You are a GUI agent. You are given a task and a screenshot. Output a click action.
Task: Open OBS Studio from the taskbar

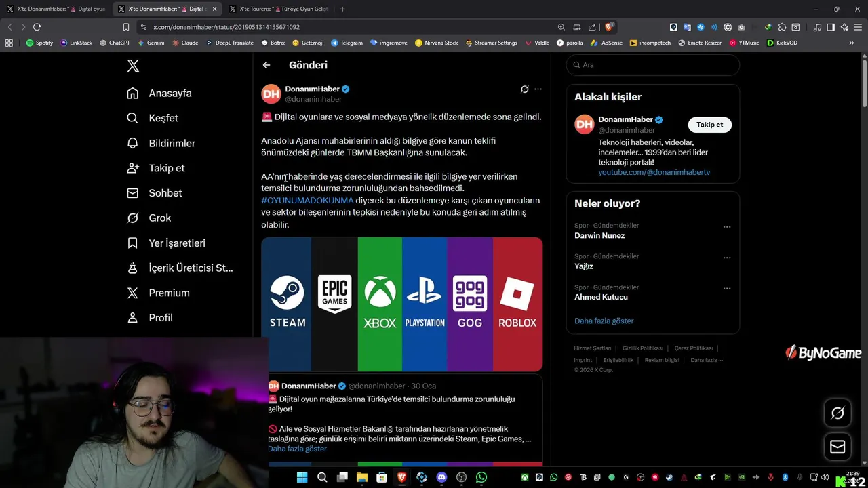click(462, 477)
